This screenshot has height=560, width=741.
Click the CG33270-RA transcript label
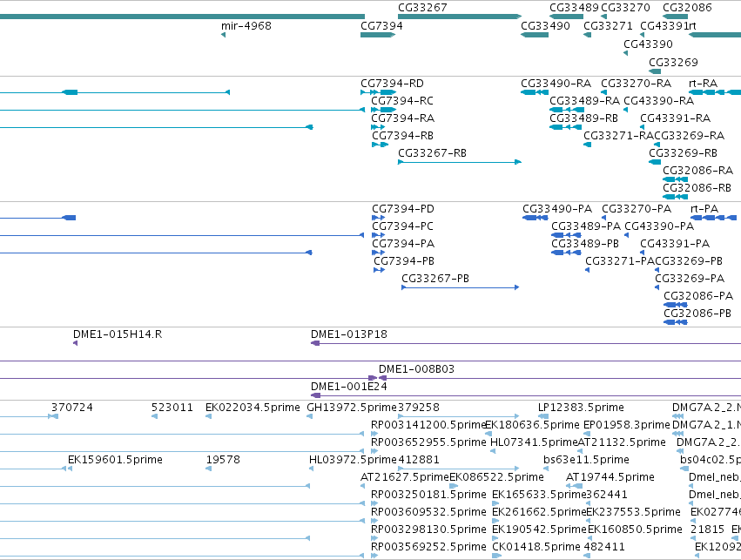pyautogui.click(x=637, y=84)
